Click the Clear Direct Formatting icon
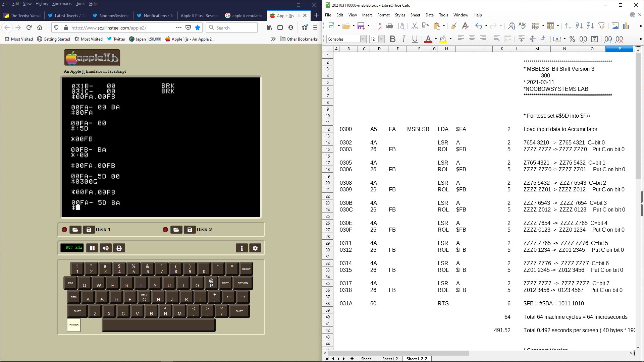This screenshot has width=644, height=362. 465,26
